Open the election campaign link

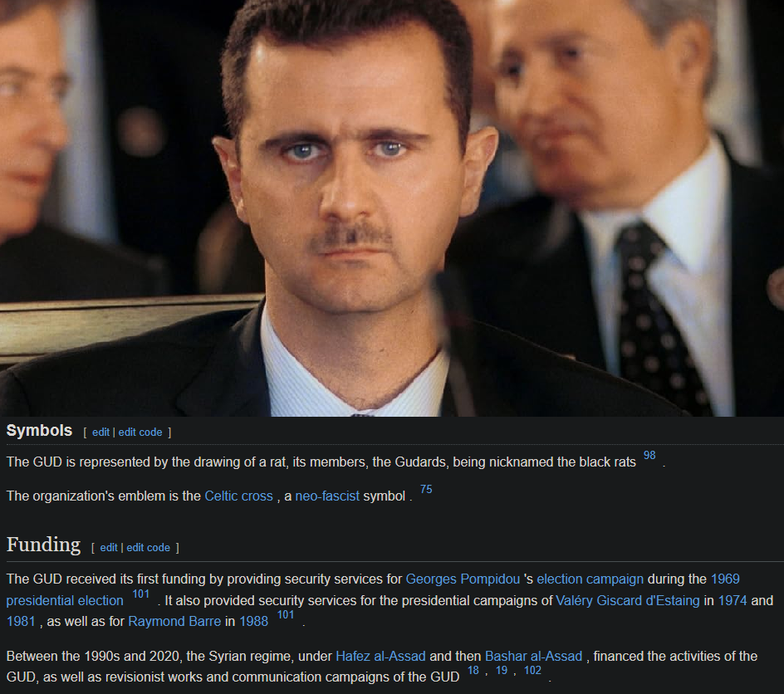tap(590, 579)
